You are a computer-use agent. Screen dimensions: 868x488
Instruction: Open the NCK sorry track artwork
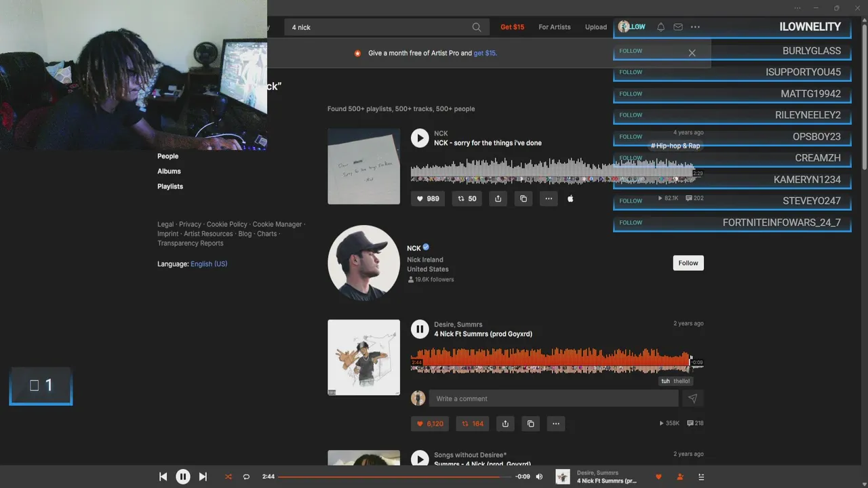point(363,166)
